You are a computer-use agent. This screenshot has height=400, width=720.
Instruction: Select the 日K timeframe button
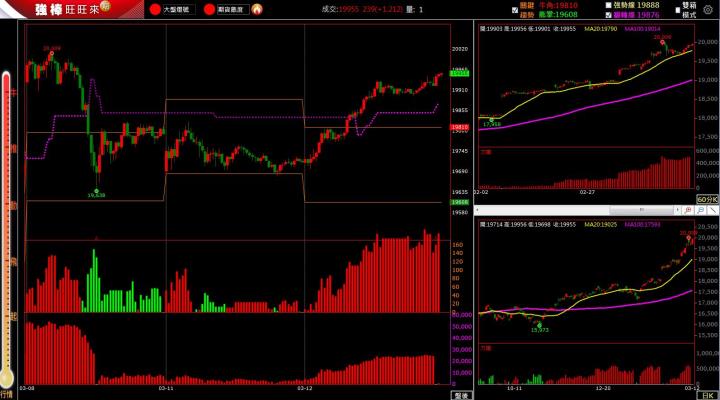pyautogui.click(x=708, y=395)
